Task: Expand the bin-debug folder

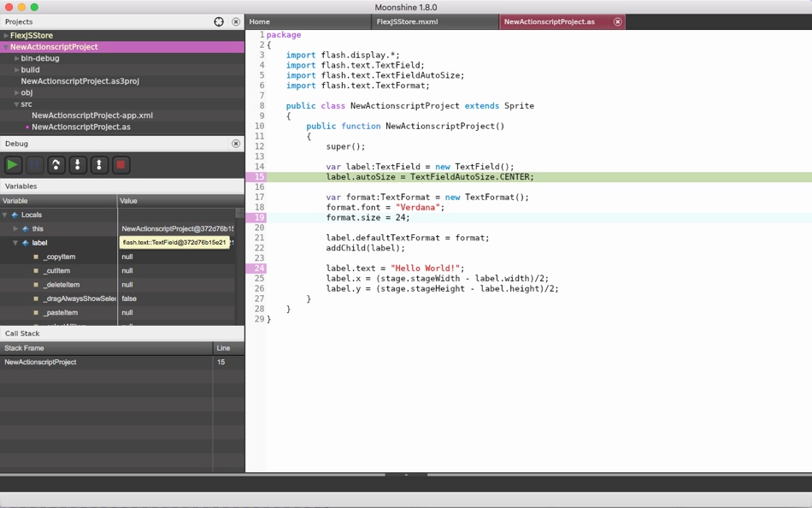Action: [x=16, y=58]
